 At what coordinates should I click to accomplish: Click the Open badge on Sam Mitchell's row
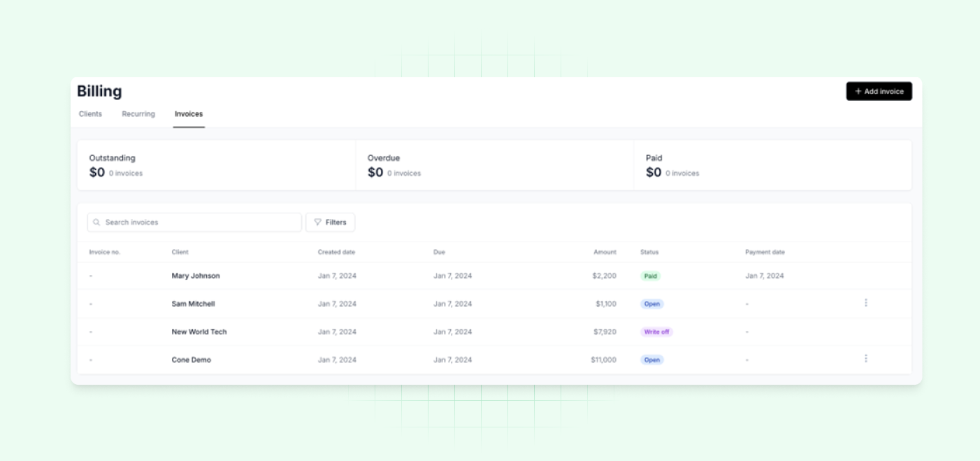coord(651,304)
